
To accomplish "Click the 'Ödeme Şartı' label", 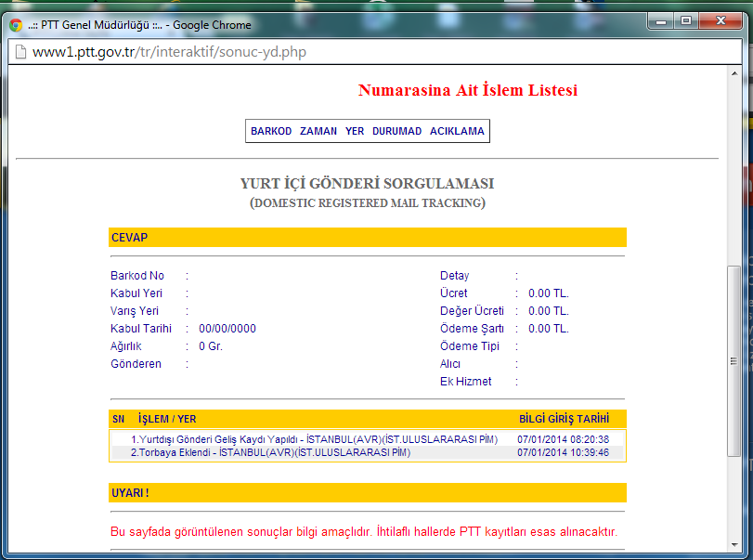I will click(x=472, y=329).
